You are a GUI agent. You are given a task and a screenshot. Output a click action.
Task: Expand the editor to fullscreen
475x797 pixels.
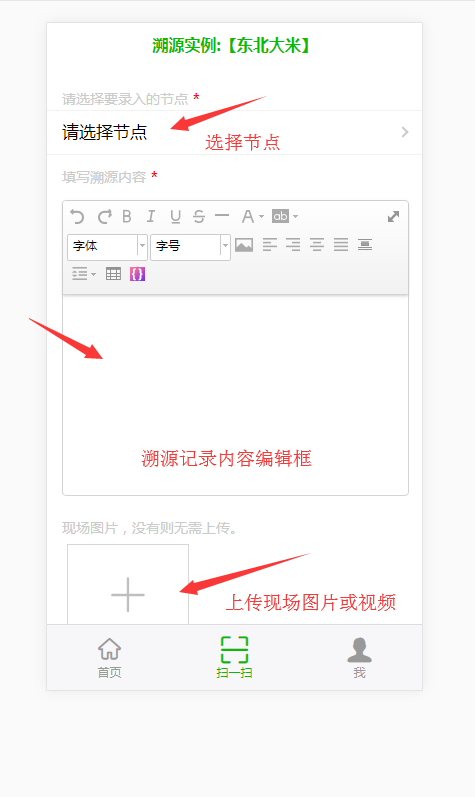click(x=393, y=217)
